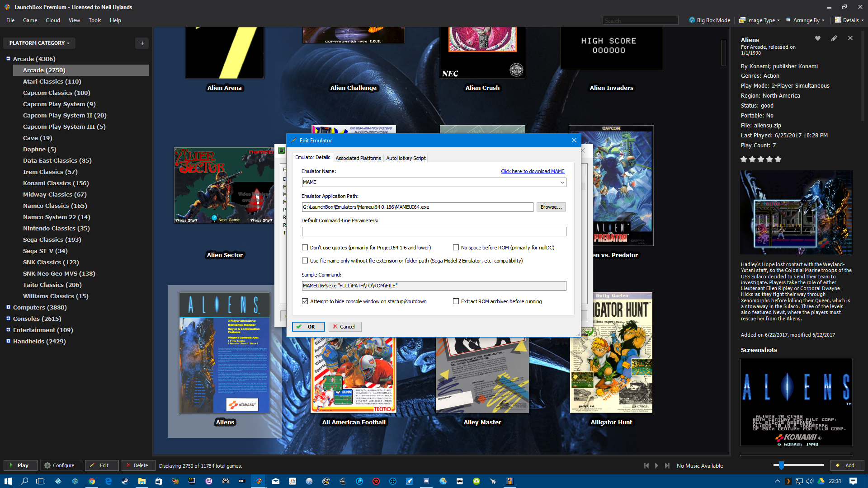Click Delete in the bottom bar
The width and height of the screenshot is (868, 488).
(138, 465)
